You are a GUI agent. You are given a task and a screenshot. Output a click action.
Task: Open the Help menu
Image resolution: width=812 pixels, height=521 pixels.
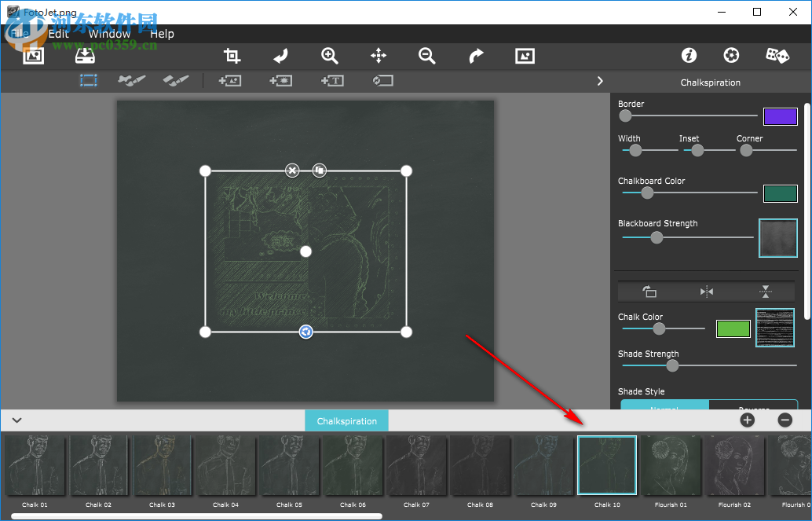[162, 34]
